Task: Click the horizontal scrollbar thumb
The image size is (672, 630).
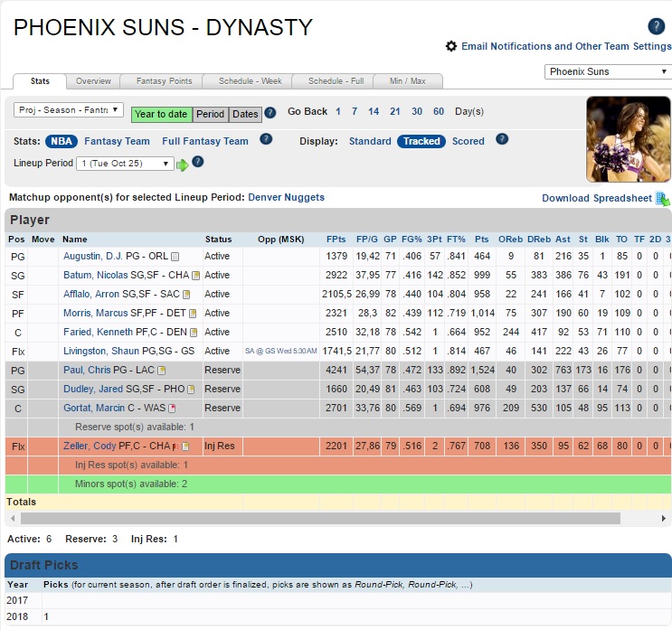Action: tap(320, 518)
